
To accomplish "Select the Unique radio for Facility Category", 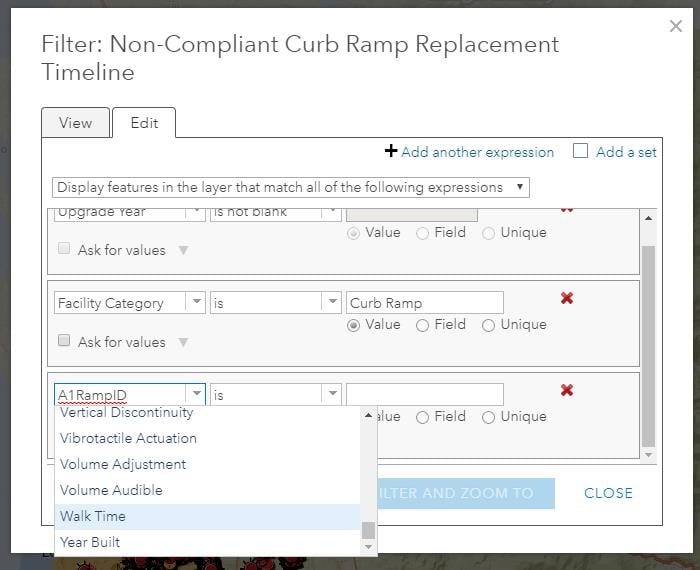I will coord(488,325).
